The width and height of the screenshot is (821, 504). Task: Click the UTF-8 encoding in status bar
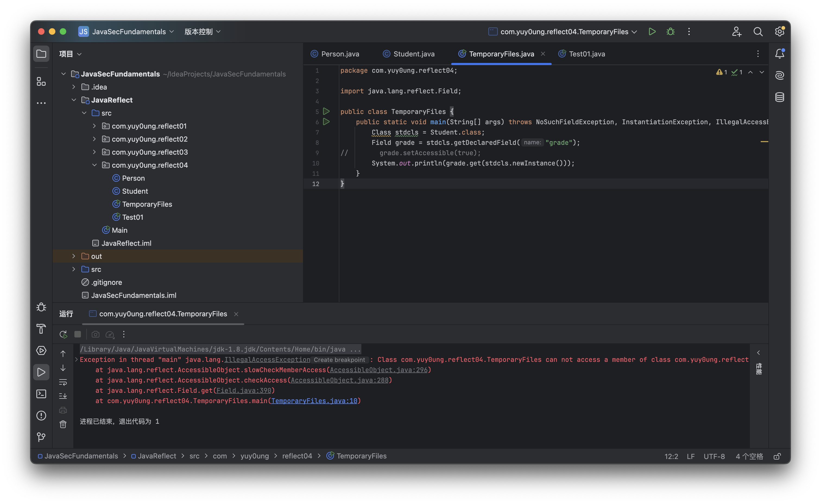[714, 456]
